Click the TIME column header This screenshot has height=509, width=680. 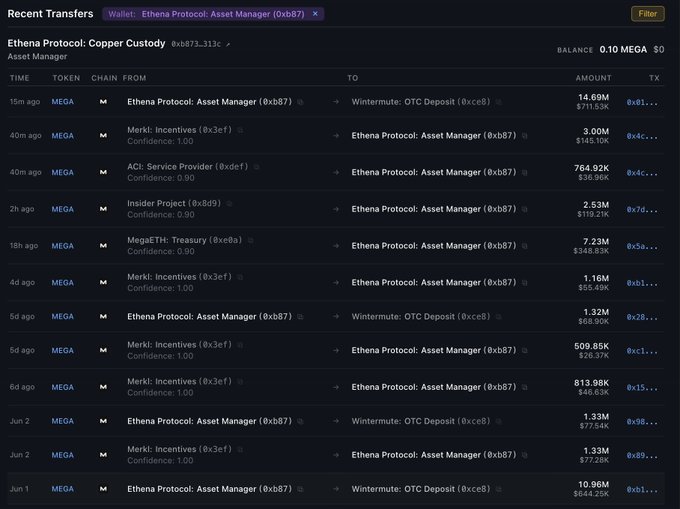click(20, 78)
